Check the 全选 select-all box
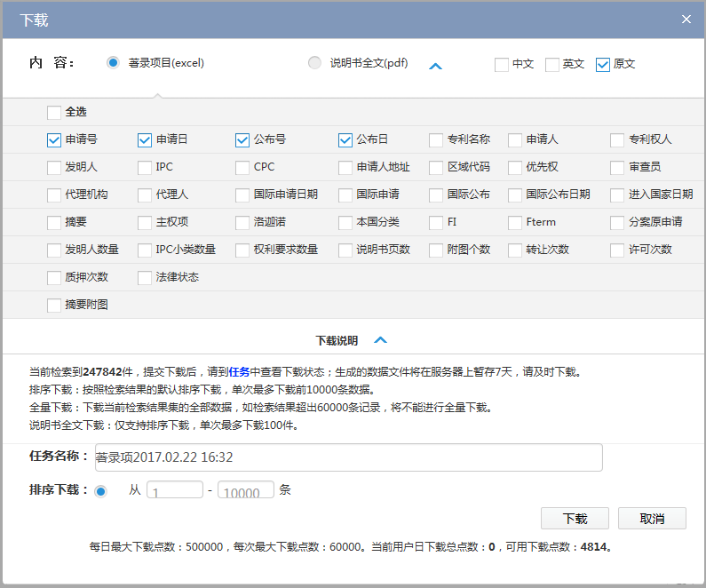 (x=54, y=113)
